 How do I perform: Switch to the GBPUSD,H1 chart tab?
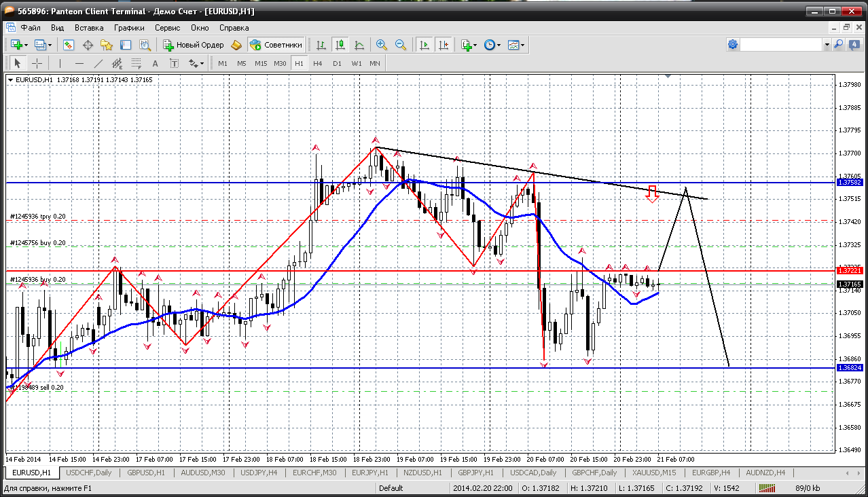coord(146,473)
